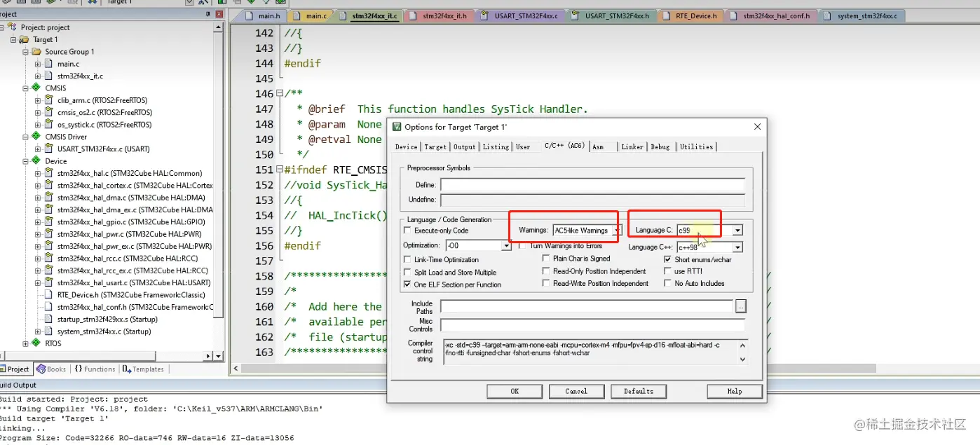Click the stm32f4xx_hal.c file icon in tree
980x445 pixels.
49,173
